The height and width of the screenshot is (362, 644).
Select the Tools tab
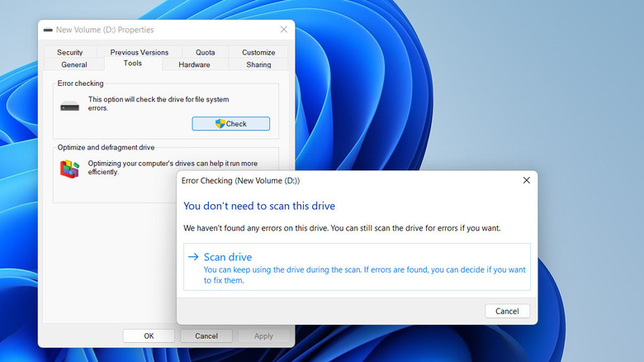[133, 64]
